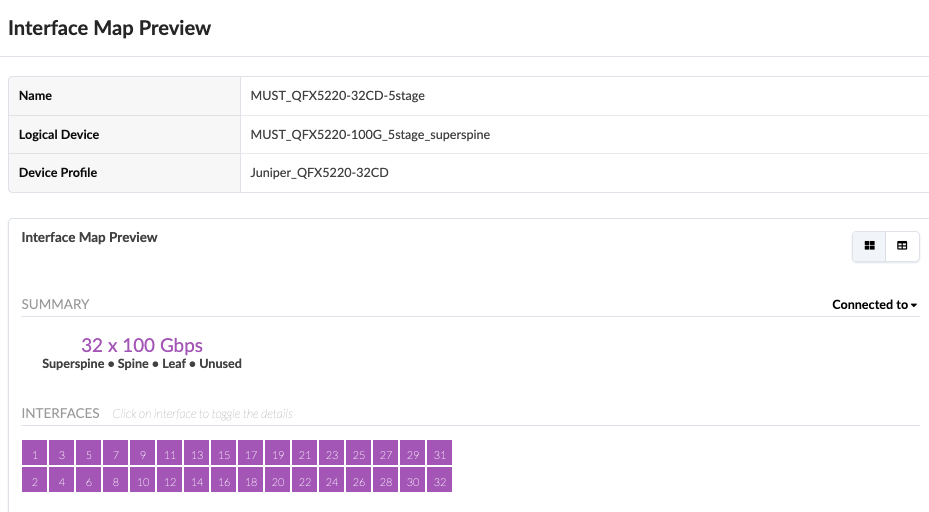Image resolution: width=929 pixels, height=512 pixels.
Task: Select interface port 21
Action: tap(305, 454)
